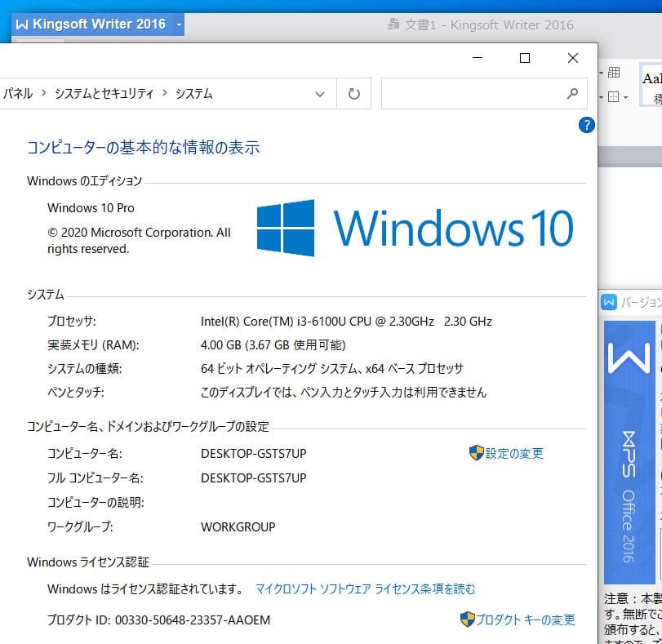
Task: Click the control panel search field
Action: (484, 93)
